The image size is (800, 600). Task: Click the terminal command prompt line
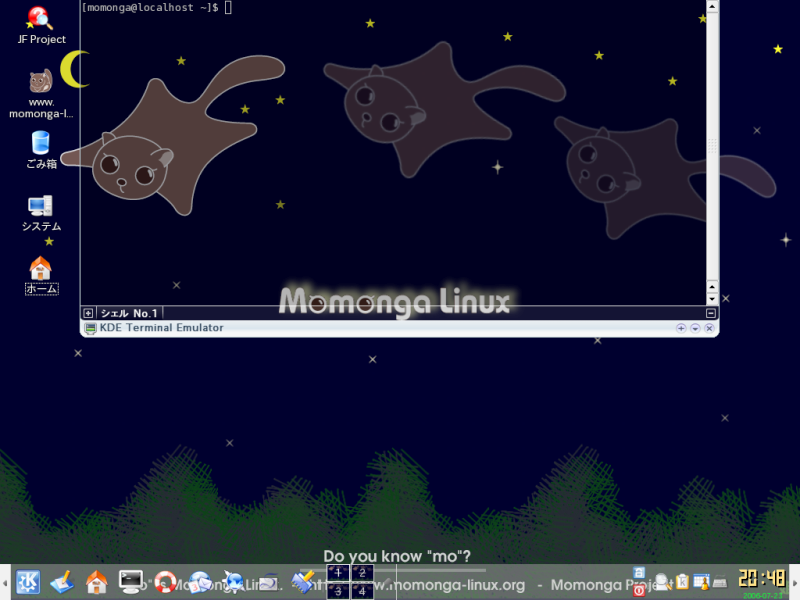pos(157,7)
